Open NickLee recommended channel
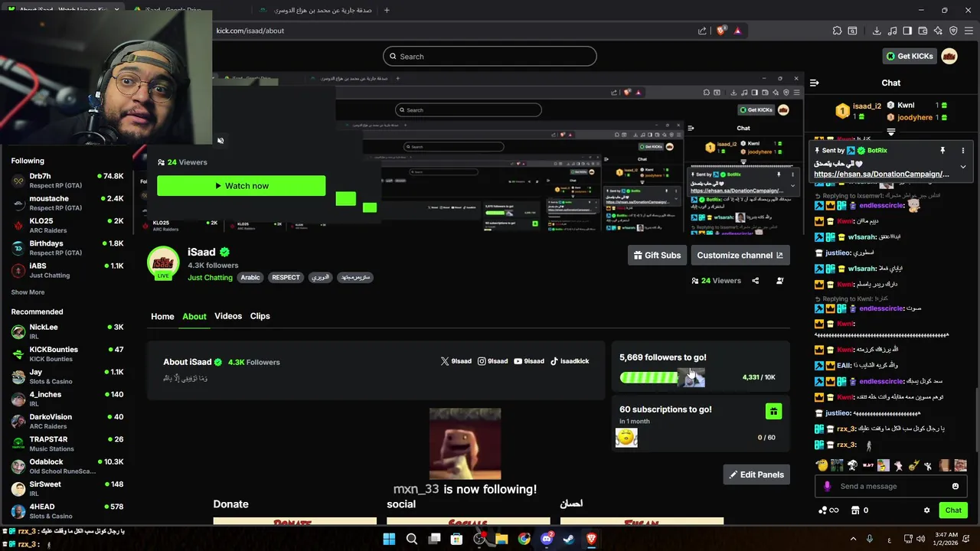The height and width of the screenshot is (551, 980). (67, 331)
